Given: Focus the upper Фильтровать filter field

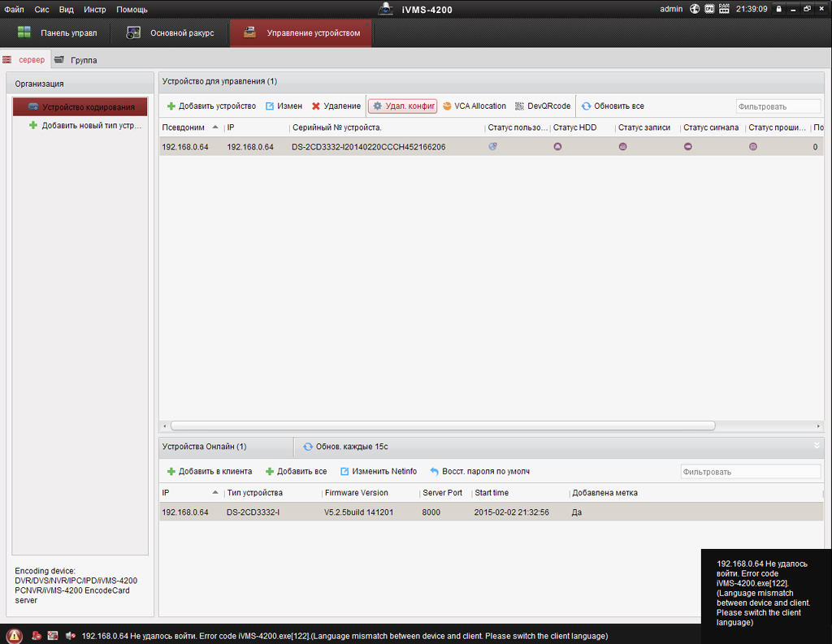Looking at the screenshot, I should 778,106.
